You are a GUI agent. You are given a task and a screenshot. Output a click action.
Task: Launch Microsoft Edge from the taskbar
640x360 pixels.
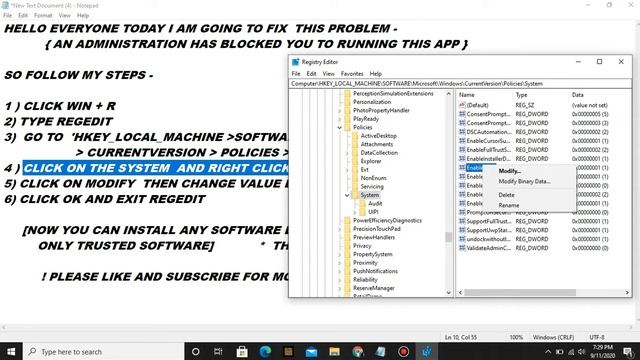[x=265, y=351]
